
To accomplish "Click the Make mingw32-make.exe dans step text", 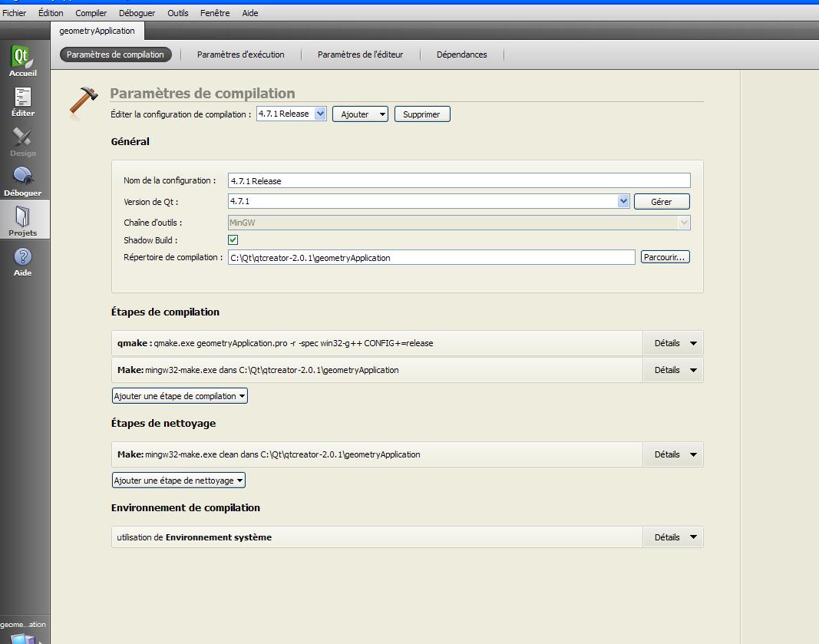I will 258,370.
